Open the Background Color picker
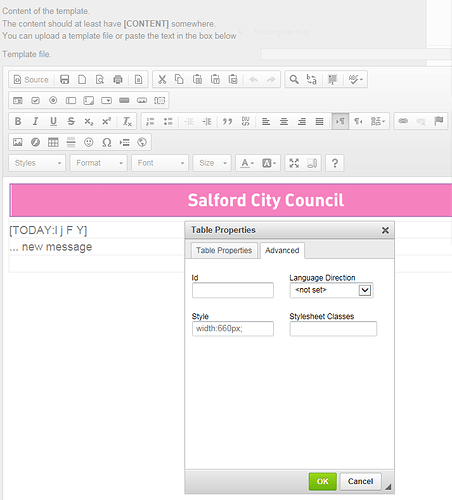 pos(269,163)
